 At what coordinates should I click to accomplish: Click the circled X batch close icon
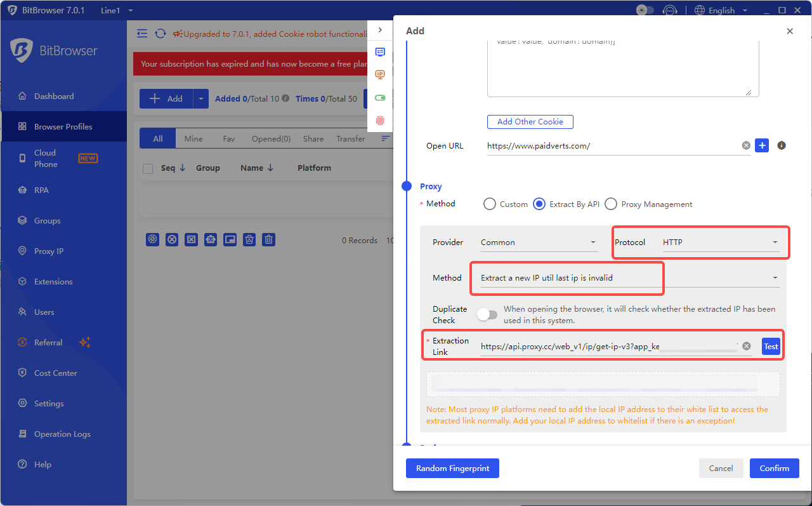172,239
